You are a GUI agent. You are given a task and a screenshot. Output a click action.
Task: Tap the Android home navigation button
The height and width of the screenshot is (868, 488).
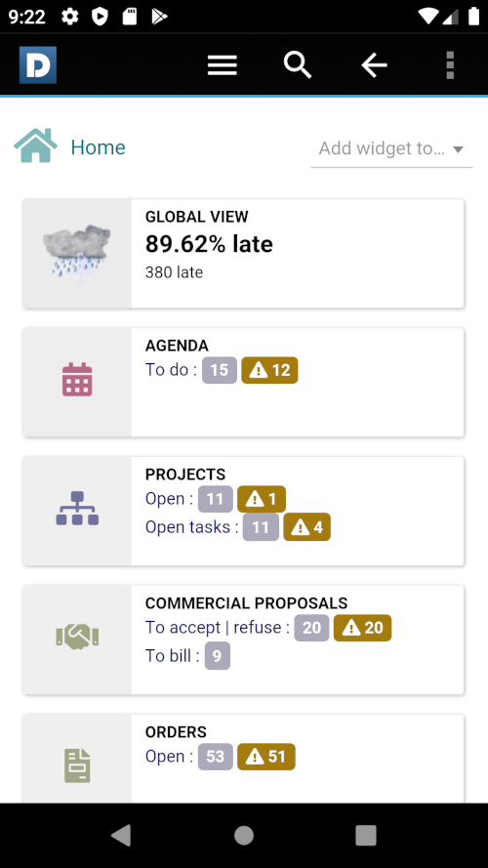(x=244, y=836)
